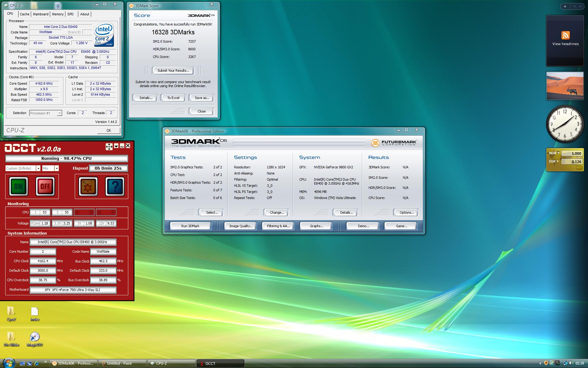Click the green ON button in OCCT
Image resolution: width=588 pixels, height=368 pixels.
[x=18, y=186]
